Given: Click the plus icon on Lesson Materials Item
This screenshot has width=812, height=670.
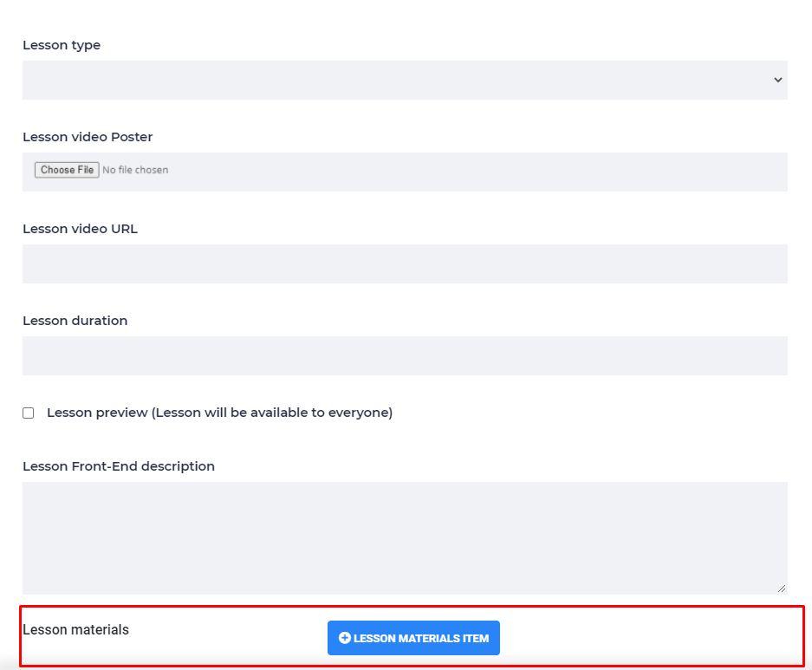Looking at the screenshot, I should click(x=344, y=638).
